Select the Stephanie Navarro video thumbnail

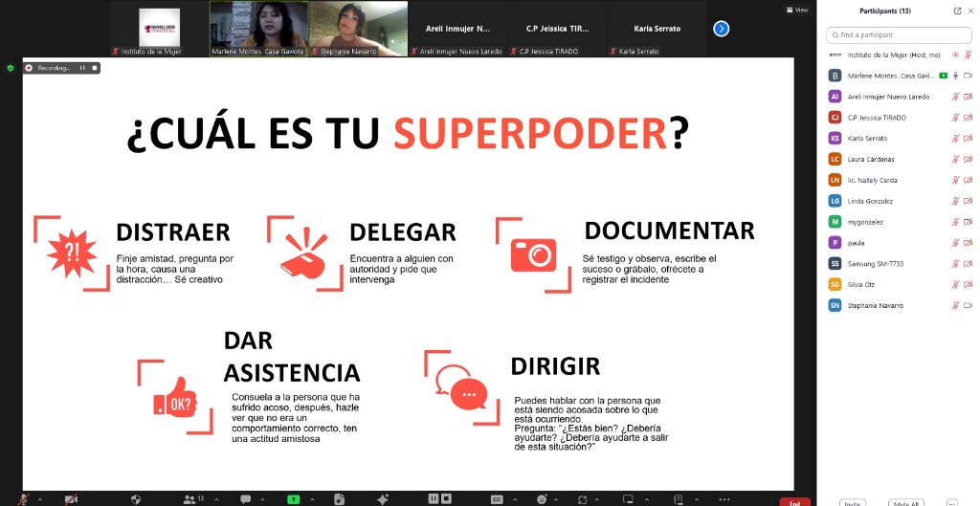(359, 29)
